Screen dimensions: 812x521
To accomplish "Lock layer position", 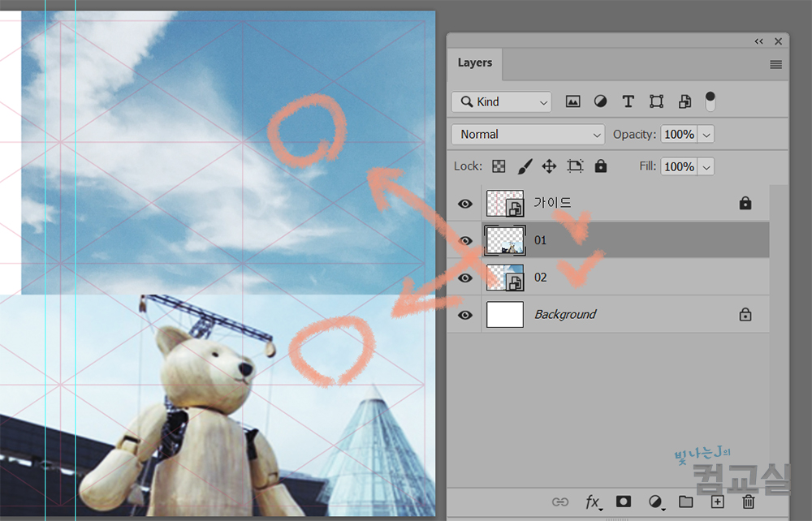I will 549,166.
